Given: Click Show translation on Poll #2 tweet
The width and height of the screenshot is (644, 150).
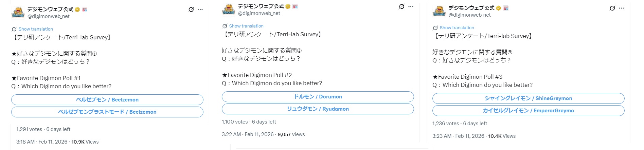Looking at the screenshot, I should (x=246, y=26).
